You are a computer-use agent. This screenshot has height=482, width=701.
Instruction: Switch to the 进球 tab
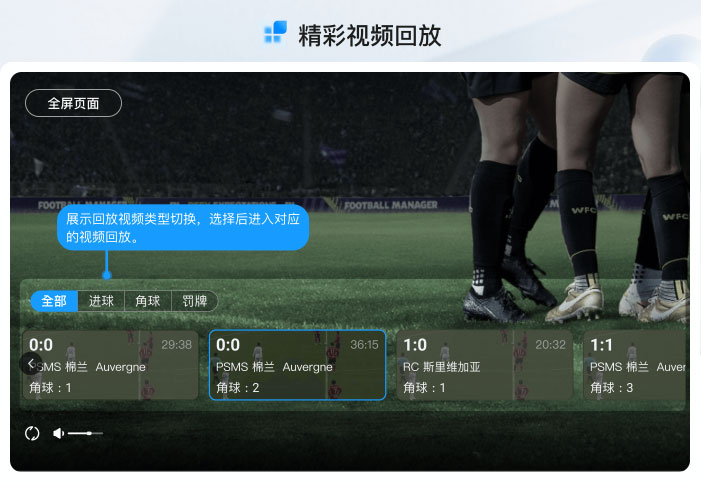pyautogui.click(x=101, y=301)
